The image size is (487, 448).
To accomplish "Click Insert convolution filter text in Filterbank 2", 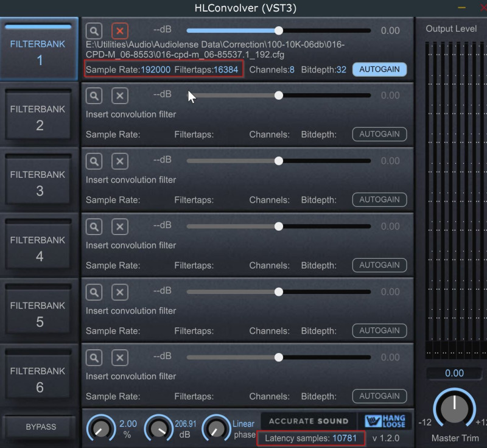I will pos(131,114).
